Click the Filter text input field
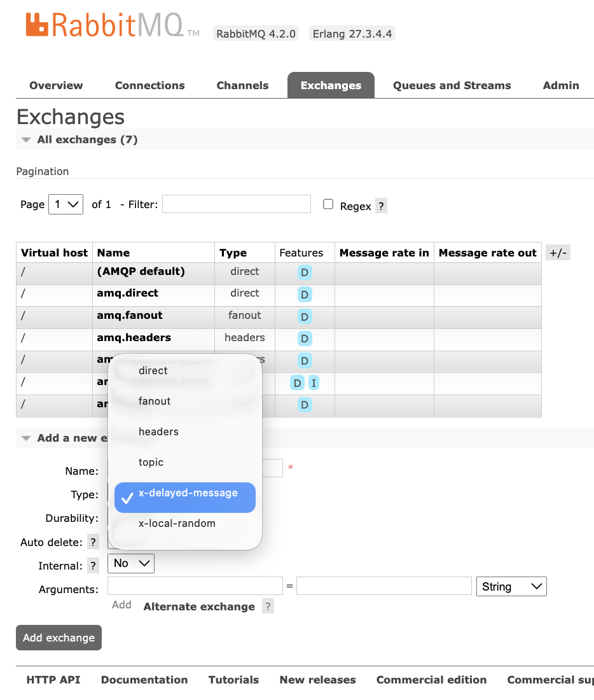Image resolution: width=594 pixels, height=700 pixels. click(236, 204)
